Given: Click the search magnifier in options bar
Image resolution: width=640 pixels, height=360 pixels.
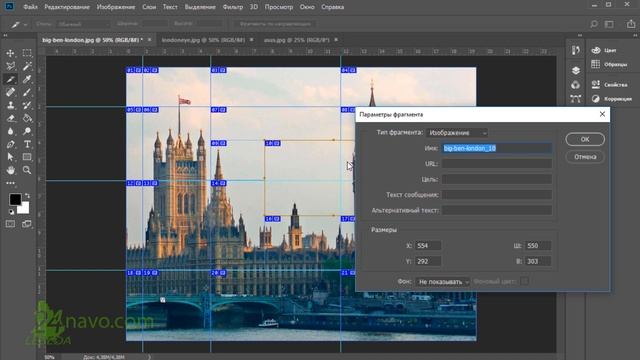Looking at the screenshot, I should pos(594,24).
